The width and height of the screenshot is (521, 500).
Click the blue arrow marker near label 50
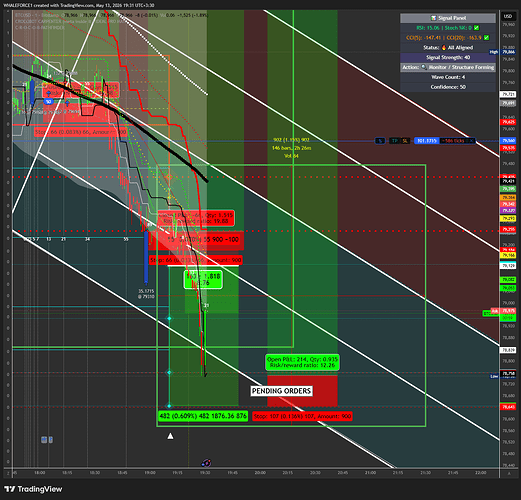click(49, 93)
